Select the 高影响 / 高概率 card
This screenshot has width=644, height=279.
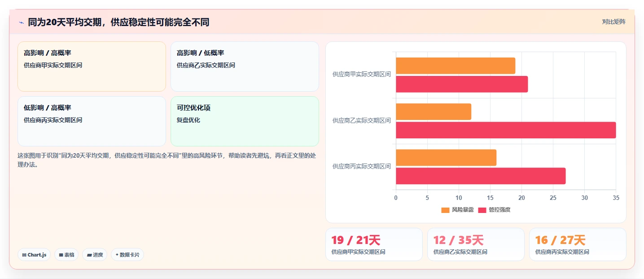click(x=92, y=66)
